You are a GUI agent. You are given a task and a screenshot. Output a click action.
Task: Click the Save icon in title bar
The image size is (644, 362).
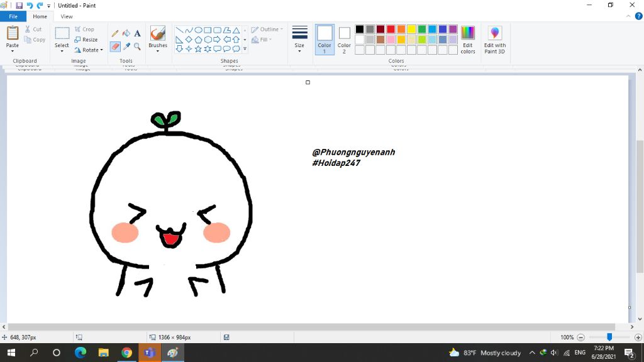click(x=19, y=5)
